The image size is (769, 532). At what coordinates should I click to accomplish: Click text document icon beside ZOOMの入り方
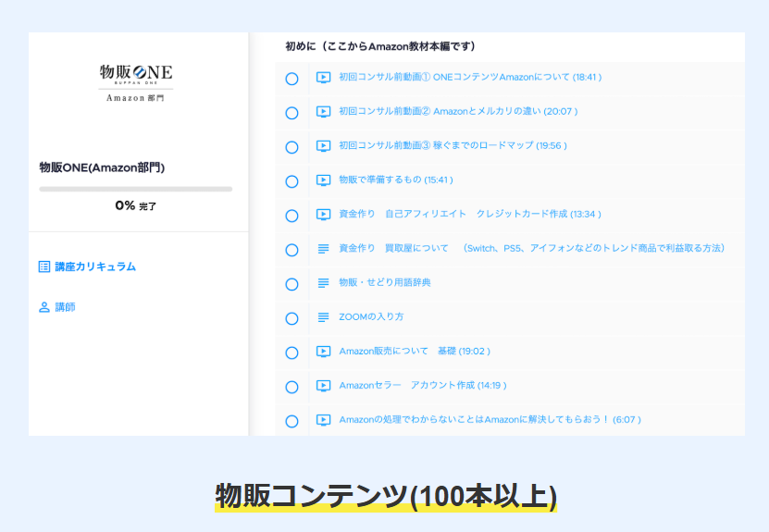[323, 317]
